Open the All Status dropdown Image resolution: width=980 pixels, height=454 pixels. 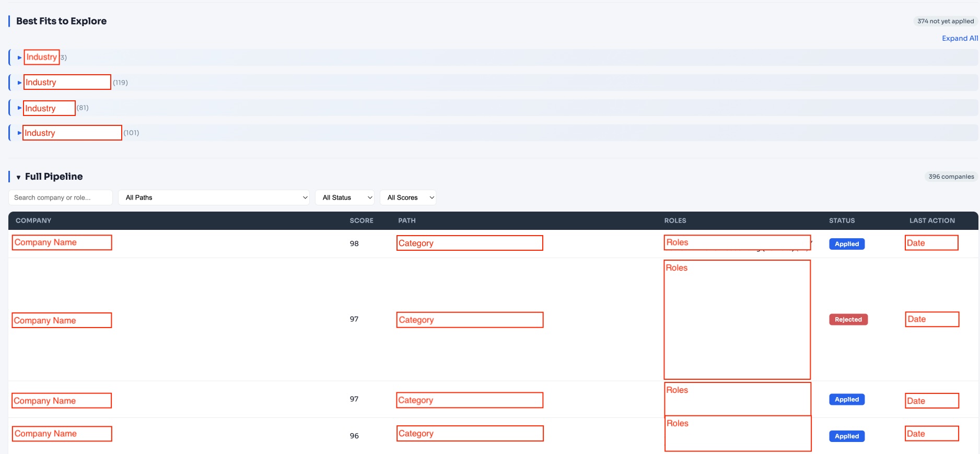[345, 197]
